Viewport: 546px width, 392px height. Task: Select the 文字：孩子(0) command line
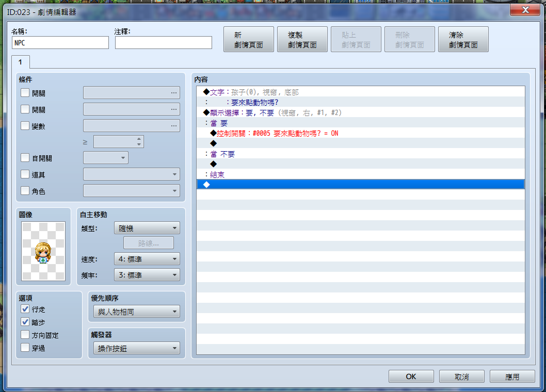click(360, 92)
